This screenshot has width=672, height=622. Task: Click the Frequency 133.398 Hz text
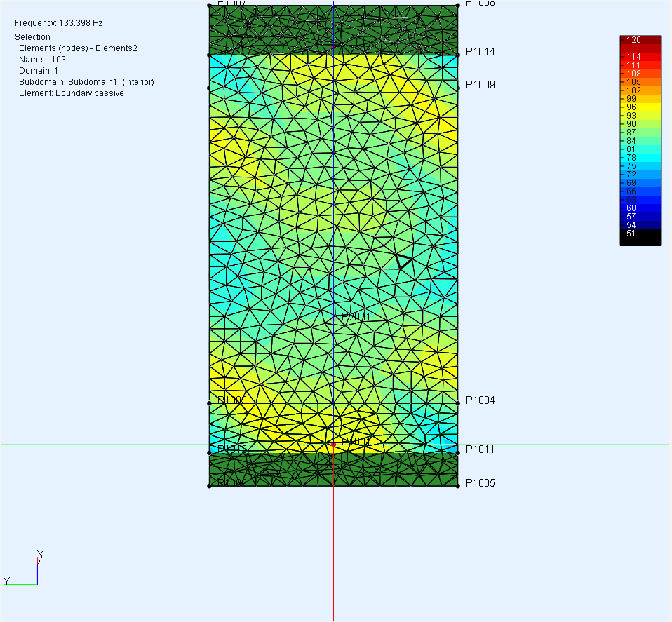[59, 23]
